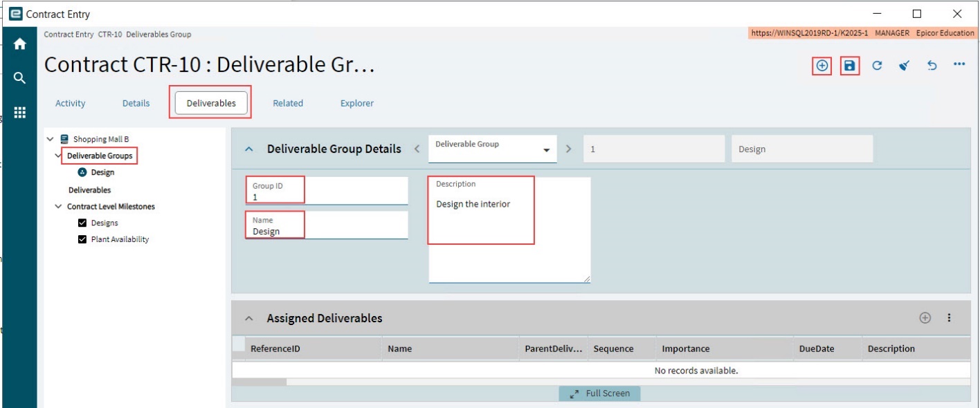Open the Deliverable Group dropdown

(493, 149)
